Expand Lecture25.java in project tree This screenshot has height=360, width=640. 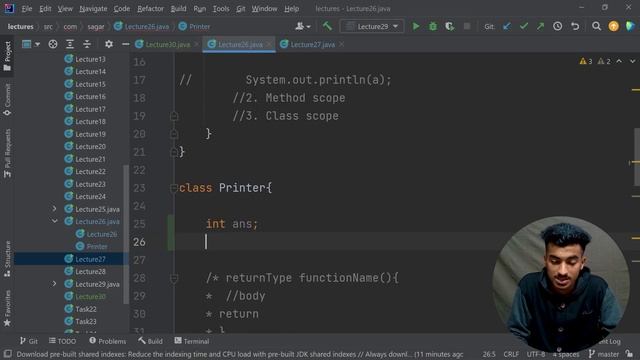pyautogui.click(x=54, y=209)
